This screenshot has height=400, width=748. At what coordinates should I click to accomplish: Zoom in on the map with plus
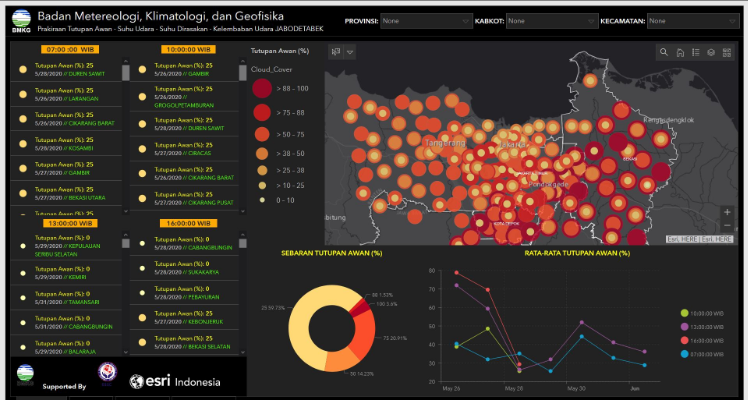[727, 212]
